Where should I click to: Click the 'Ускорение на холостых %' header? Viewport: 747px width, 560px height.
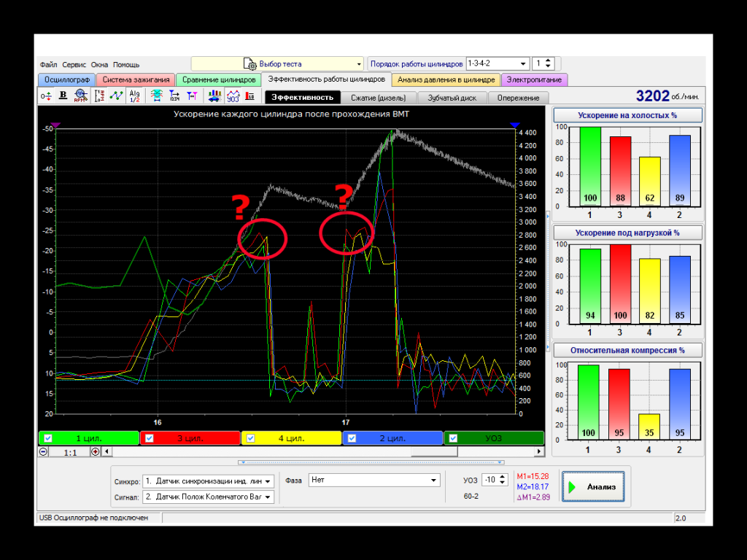(627, 115)
